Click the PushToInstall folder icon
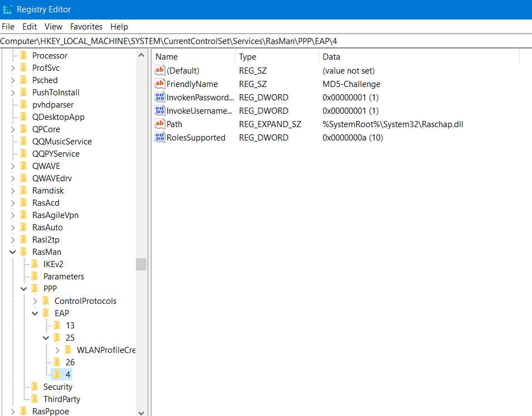 pos(24,92)
